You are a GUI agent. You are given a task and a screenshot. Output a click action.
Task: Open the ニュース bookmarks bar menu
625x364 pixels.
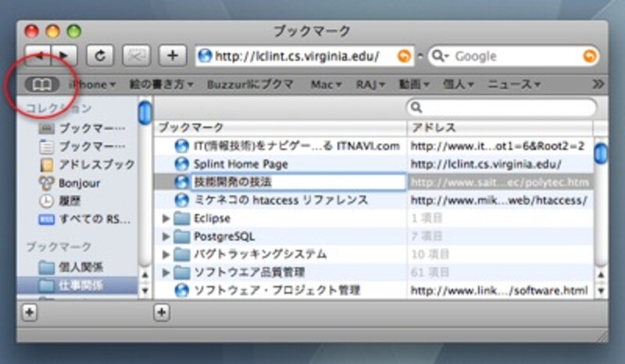click(514, 84)
